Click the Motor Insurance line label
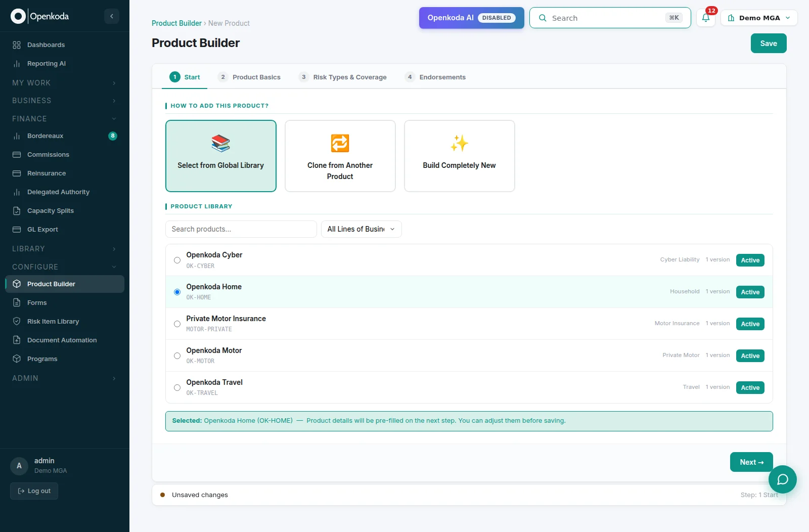Screen dimensions: 809x532 [677, 324]
